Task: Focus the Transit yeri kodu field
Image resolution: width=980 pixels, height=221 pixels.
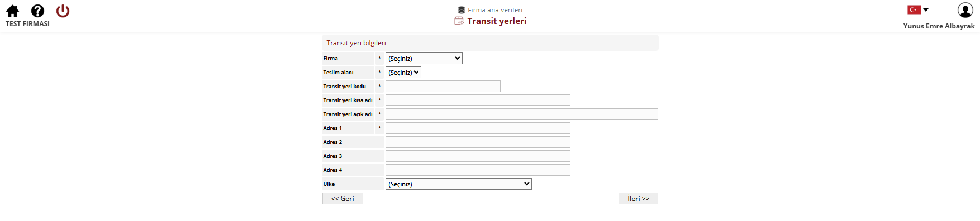Action: tap(443, 86)
